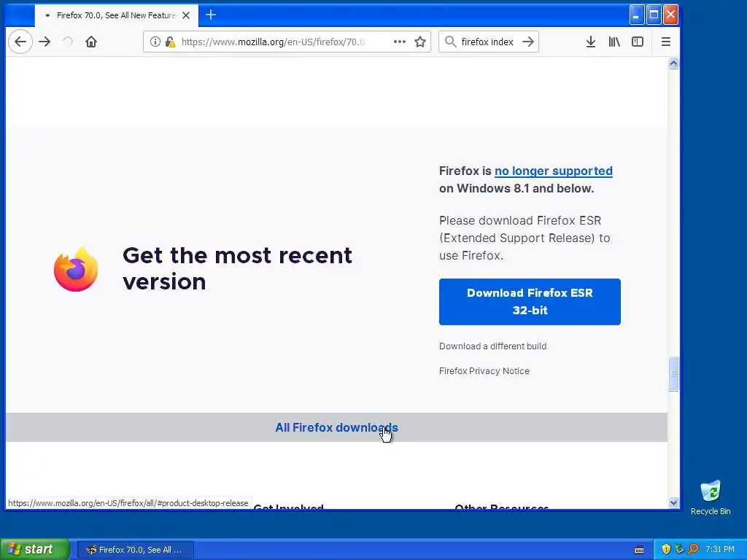The width and height of the screenshot is (747, 560).
Task: Open the Firefox home page icon
Action: pyautogui.click(x=91, y=42)
